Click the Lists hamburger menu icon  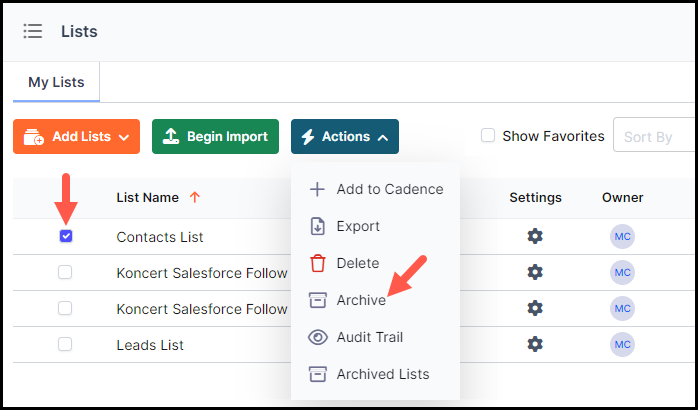click(x=33, y=31)
